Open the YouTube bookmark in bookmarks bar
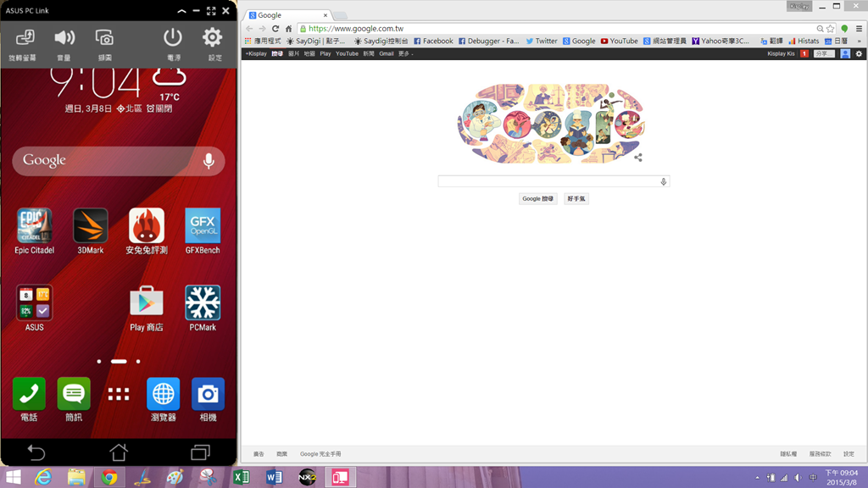This screenshot has width=868, height=488. click(x=620, y=41)
